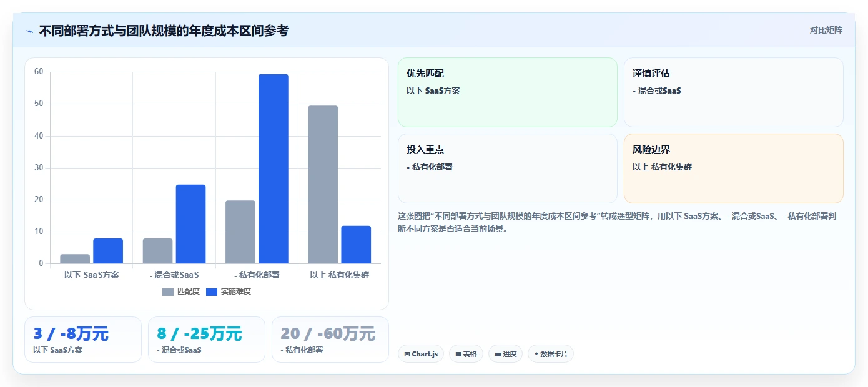Click gray 匹配度 bar for 私有化部署
Viewport: 868px width, 387px height.
[240, 232]
